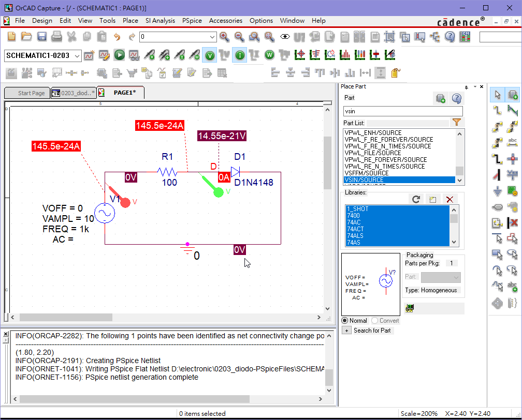This screenshot has height=420, width=522.
Task: Save the design with the floppy disk icon
Action: pyautogui.click(x=41, y=37)
